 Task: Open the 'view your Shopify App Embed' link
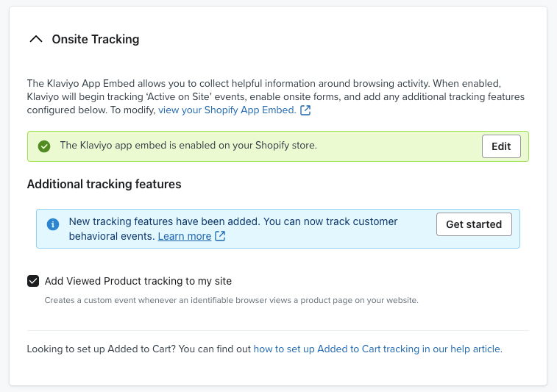[x=227, y=110]
